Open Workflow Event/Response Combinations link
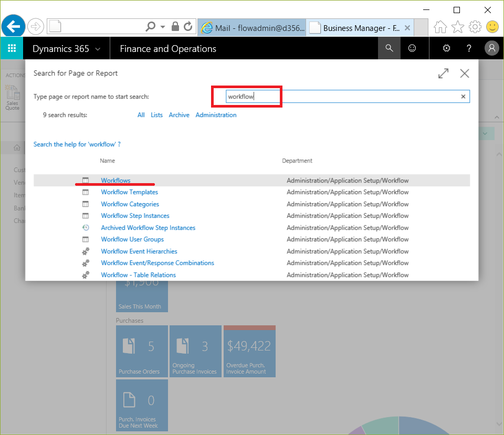 tap(157, 263)
